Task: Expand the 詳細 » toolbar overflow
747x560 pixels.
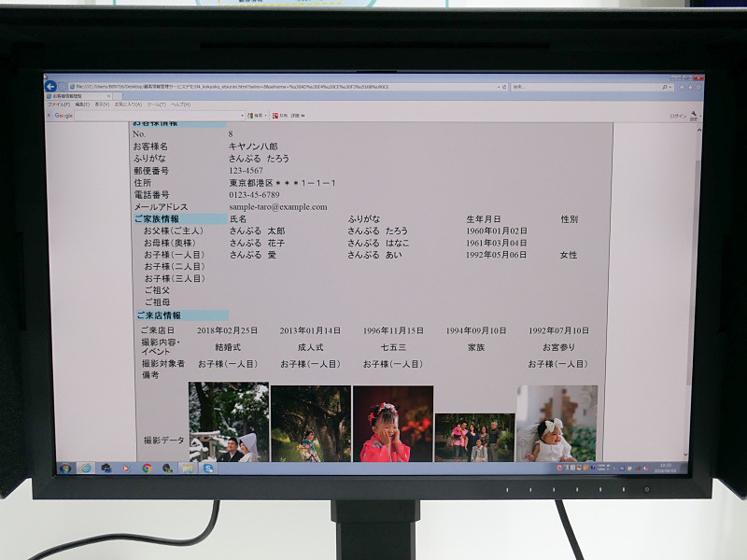Action: (x=298, y=115)
